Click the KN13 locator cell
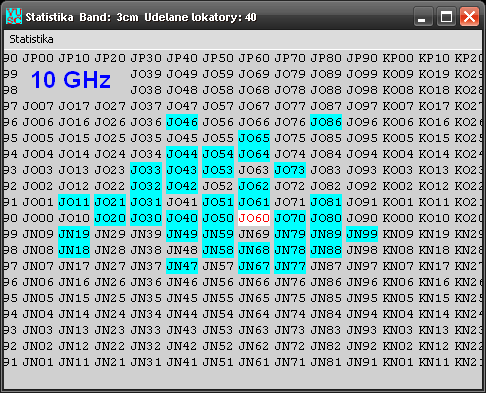This screenshot has width=486, height=393. point(434,330)
